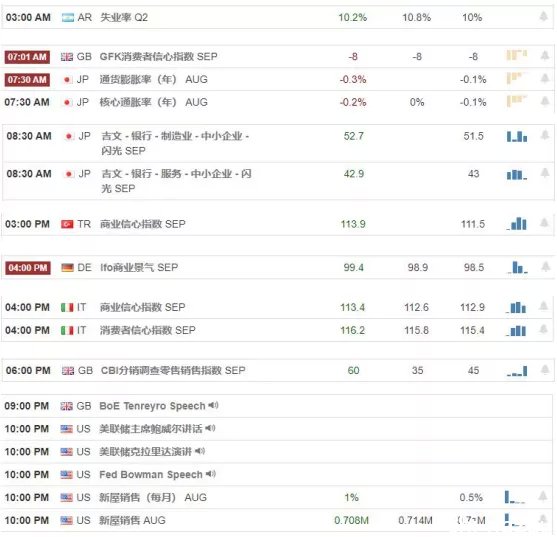Click speaker icon next to 美联储克拉里达演讲
Viewport: 557px width, 537px height.
[200, 451]
